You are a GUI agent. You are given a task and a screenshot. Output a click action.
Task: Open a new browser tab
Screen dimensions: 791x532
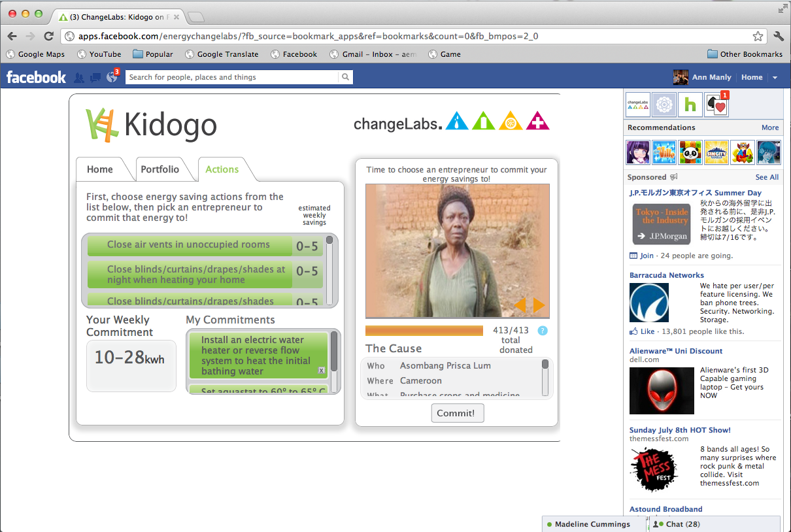[195, 17]
